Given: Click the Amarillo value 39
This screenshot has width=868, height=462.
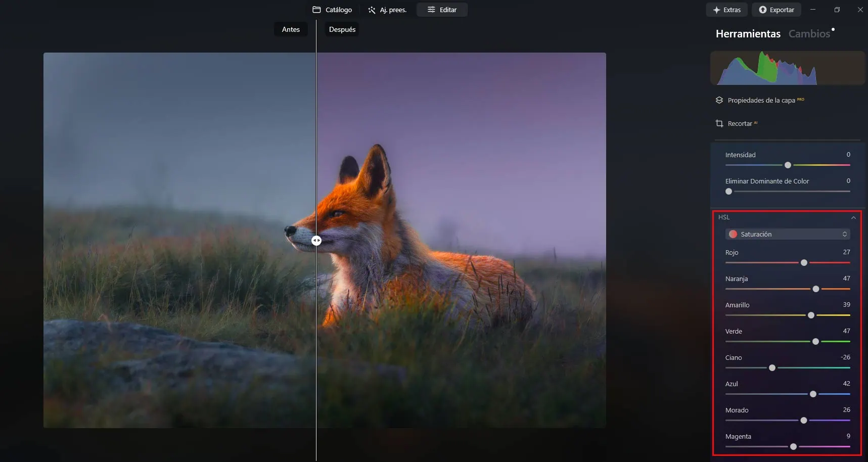Looking at the screenshot, I should [846, 305].
